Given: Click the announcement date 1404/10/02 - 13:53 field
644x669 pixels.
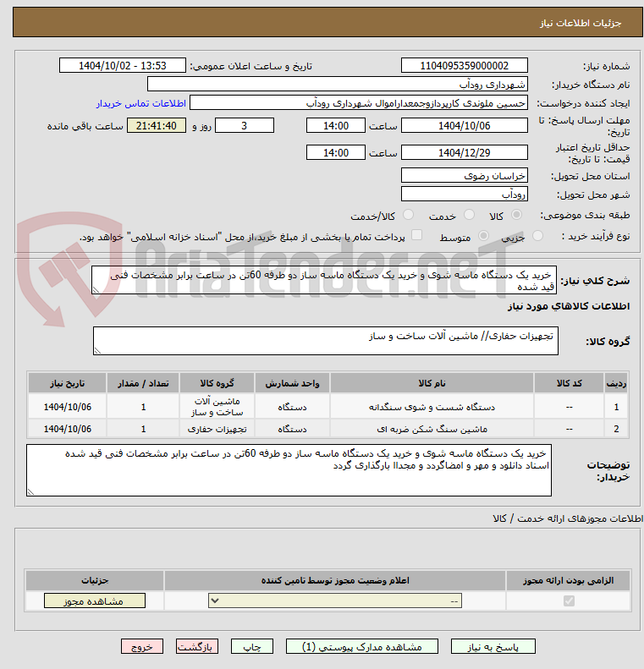Looking at the screenshot, I should tap(123, 65).
